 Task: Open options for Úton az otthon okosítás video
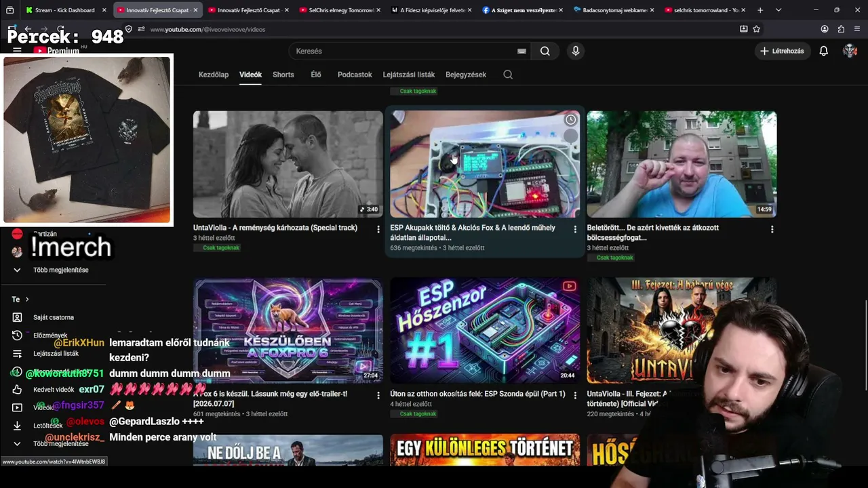click(x=575, y=395)
